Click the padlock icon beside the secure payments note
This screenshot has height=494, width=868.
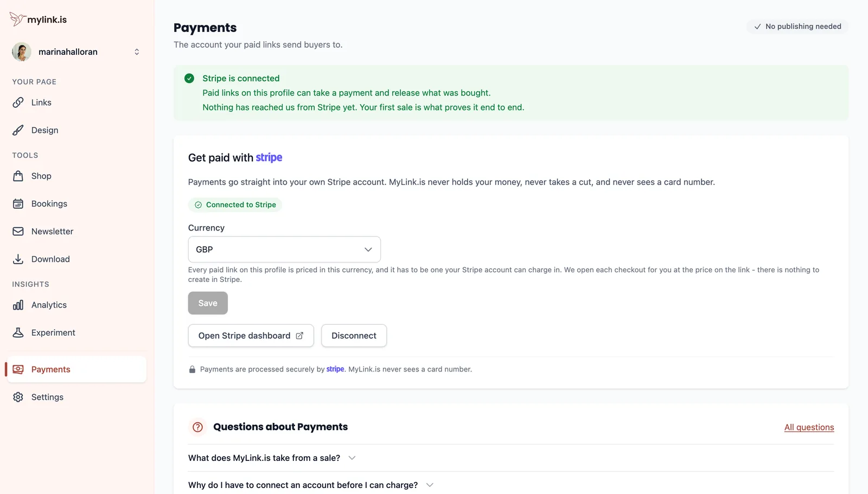192,370
